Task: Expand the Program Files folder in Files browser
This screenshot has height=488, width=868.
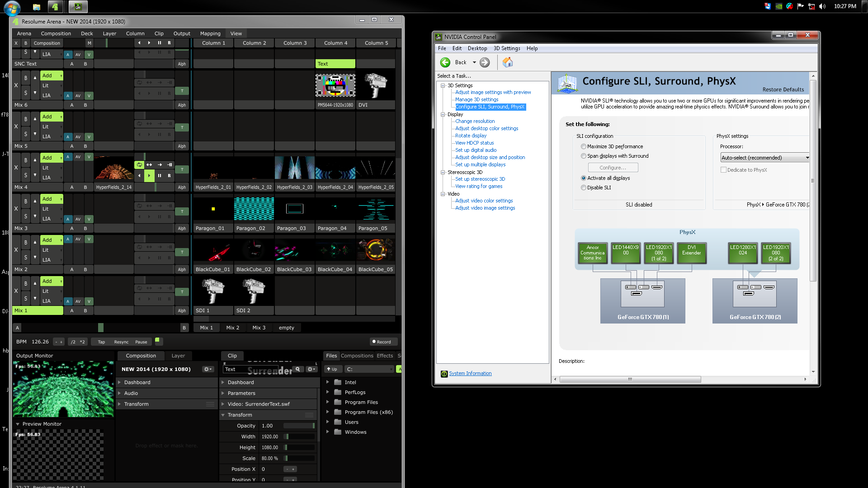Action: [x=328, y=402]
